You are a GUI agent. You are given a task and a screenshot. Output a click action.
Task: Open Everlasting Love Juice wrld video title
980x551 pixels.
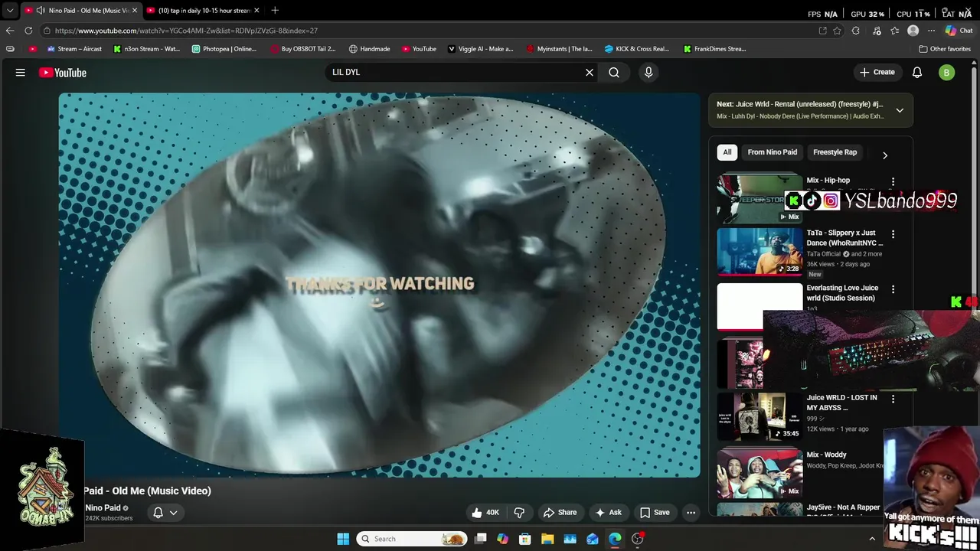coord(842,293)
